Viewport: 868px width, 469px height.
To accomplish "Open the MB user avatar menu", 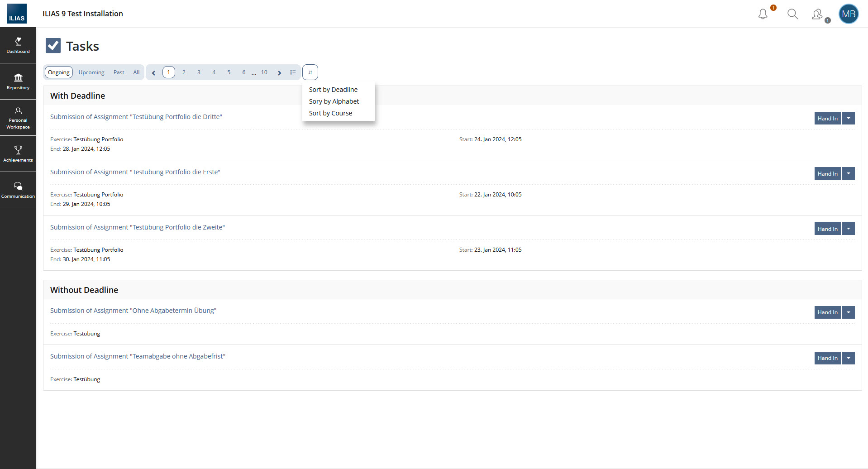I will coord(848,14).
